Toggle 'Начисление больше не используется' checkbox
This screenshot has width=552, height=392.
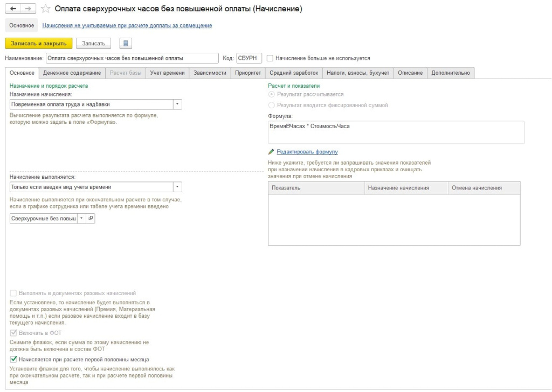(270, 58)
